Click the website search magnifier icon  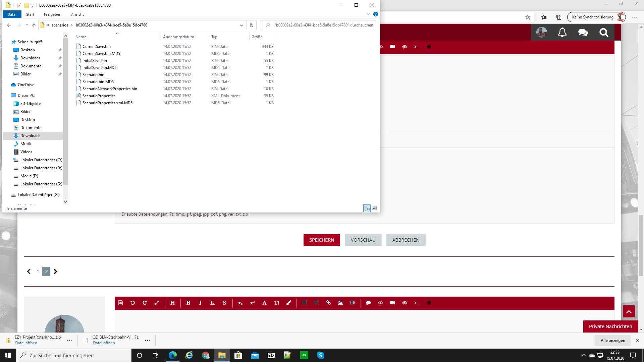(604, 33)
